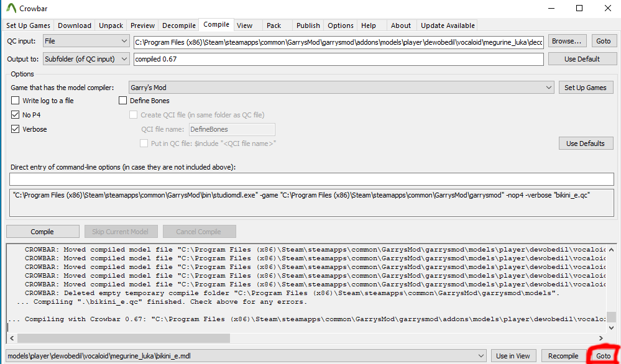Click the Crowbar app icon in title bar
This screenshot has width=621, height=364.
tap(11, 8)
